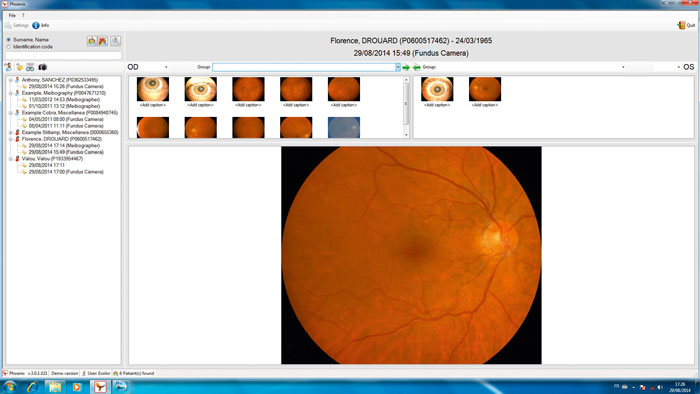Select patient Anthony, SANCHEZ in the tree
700x394 pixels.
[60, 80]
